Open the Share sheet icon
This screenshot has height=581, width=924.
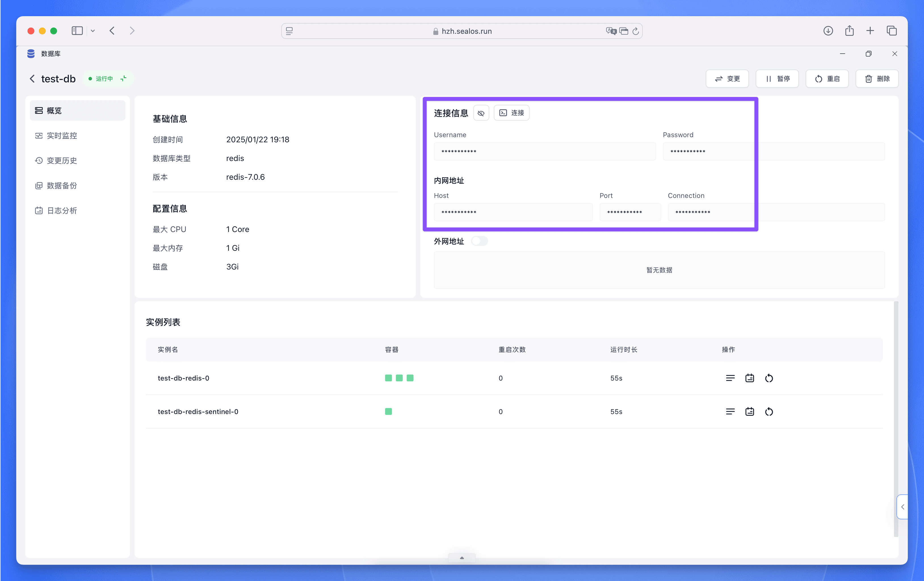[x=849, y=31]
